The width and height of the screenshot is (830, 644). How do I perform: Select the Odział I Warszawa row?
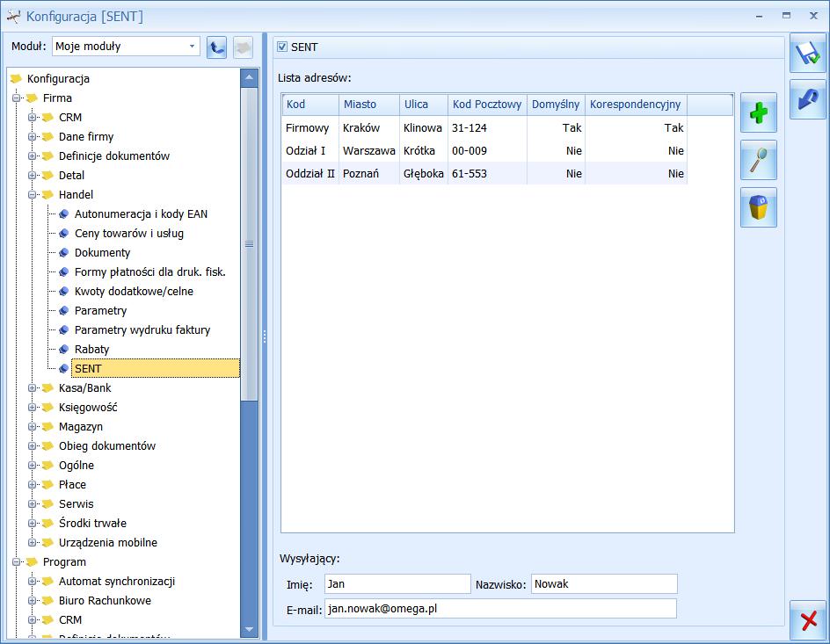pyautogui.click(x=484, y=151)
